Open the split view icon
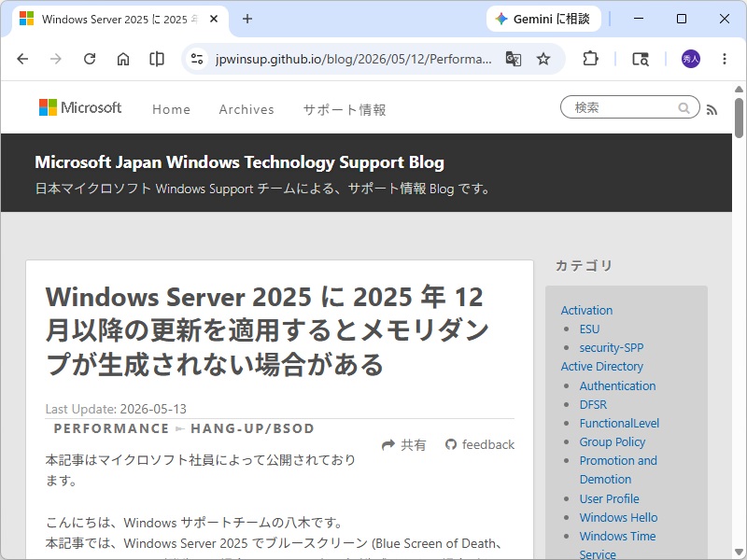This screenshot has width=747, height=560. 157,59
